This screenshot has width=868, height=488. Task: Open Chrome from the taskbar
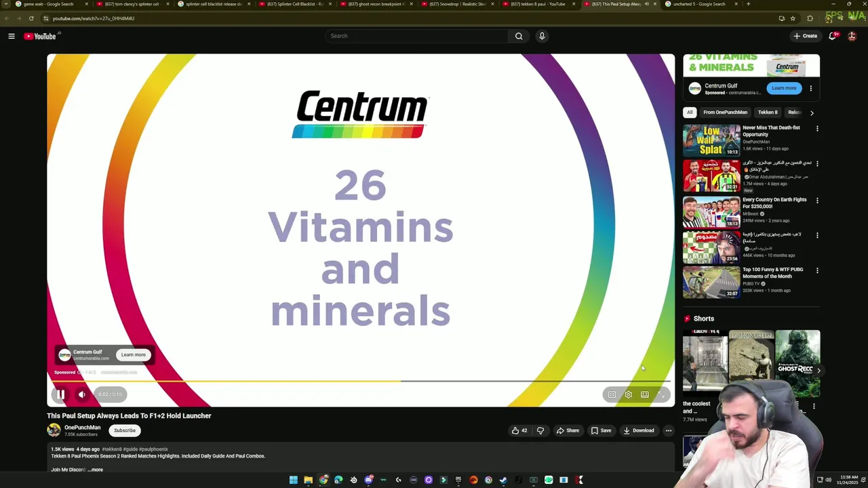click(x=323, y=480)
